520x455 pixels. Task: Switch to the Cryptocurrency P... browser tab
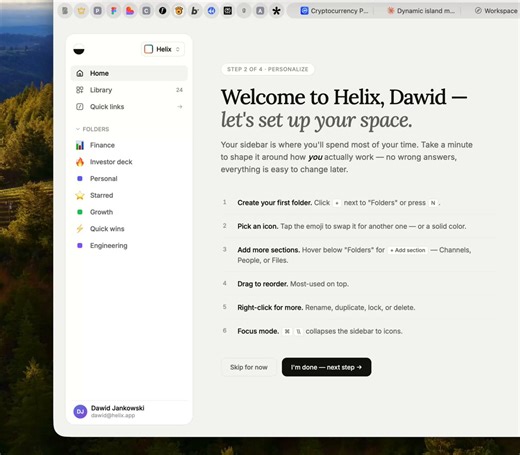[x=334, y=11]
